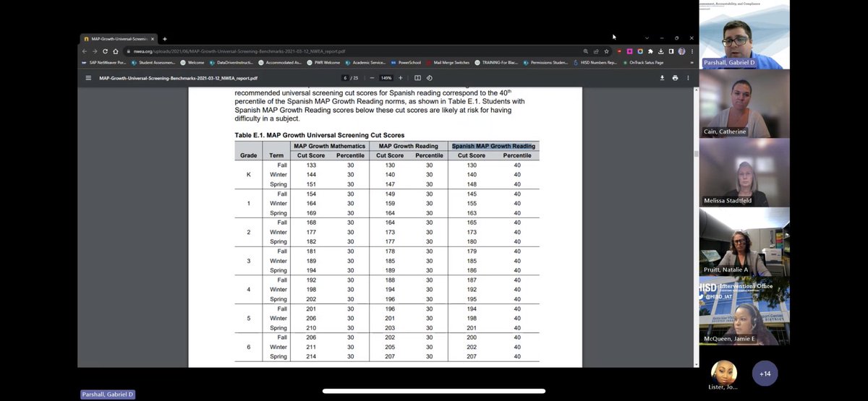This screenshot has height=401, width=868.
Task: Click the 149% zoom level field
Action: pos(386,78)
